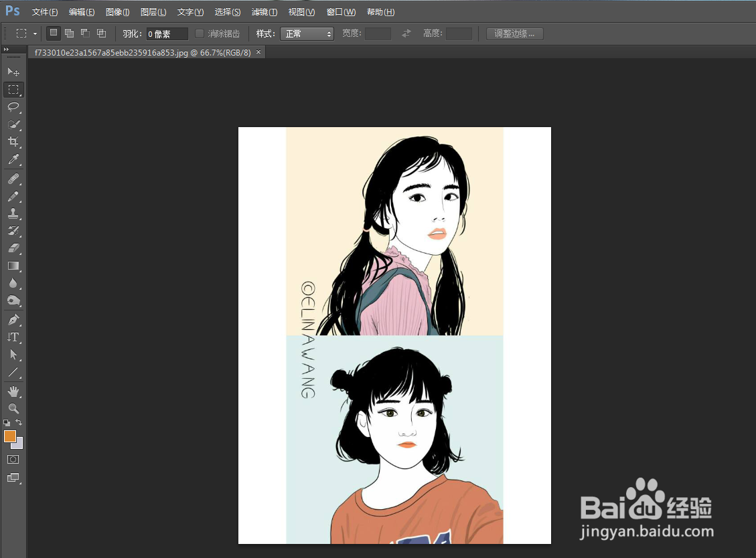Select the Rectangular Marquee tool
The height and width of the screenshot is (558, 756).
13,90
